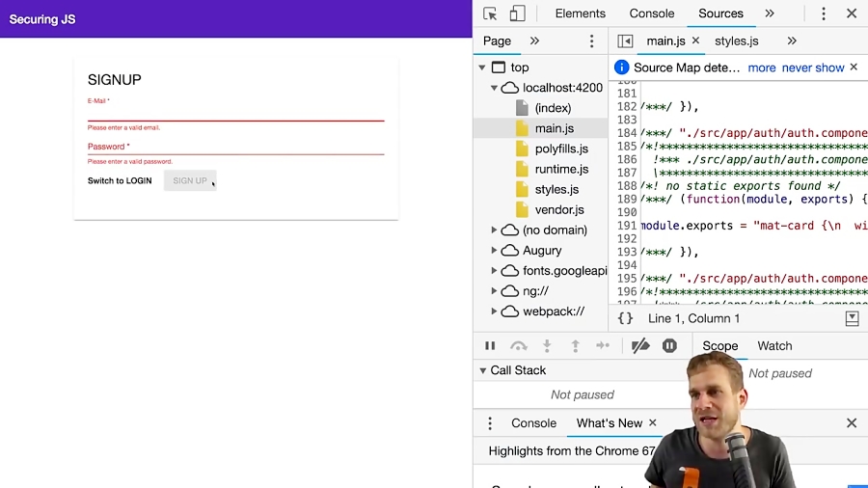The height and width of the screenshot is (488, 868).
Task: Select the Page navigator tab
Action: (497, 41)
